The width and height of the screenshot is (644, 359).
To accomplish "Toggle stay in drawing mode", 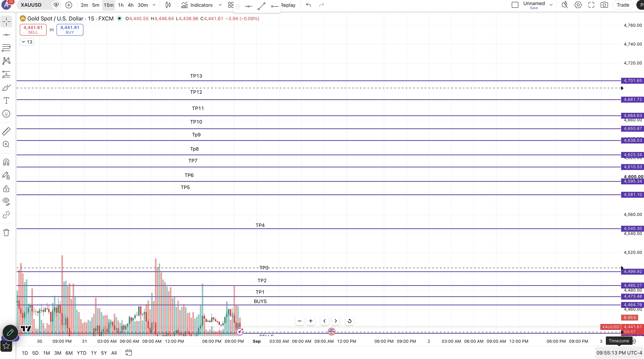I will [6, 176].
